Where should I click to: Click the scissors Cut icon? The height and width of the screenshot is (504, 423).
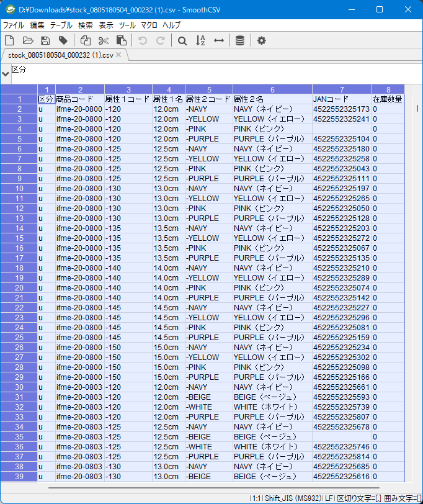[x=104, y=41]
